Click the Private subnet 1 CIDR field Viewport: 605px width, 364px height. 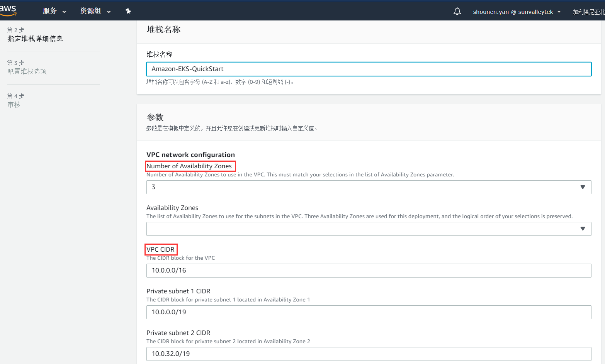coord(369,312)
